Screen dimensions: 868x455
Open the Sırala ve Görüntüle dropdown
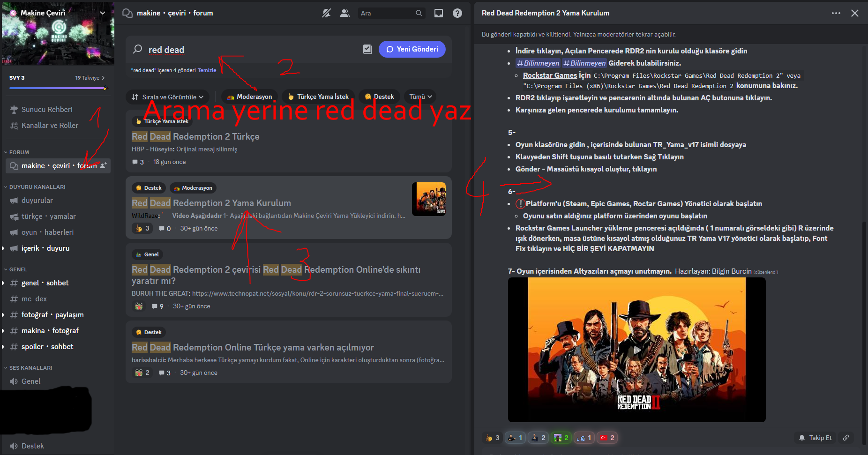[168, 97]
